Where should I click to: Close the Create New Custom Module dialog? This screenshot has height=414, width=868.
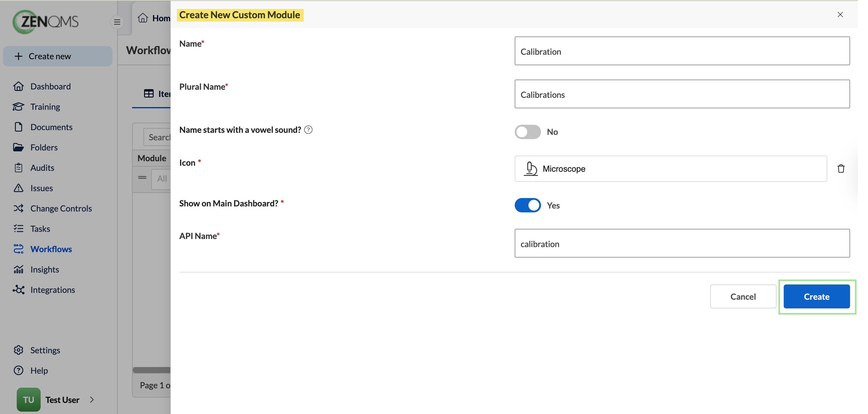(x=840, y=14)
